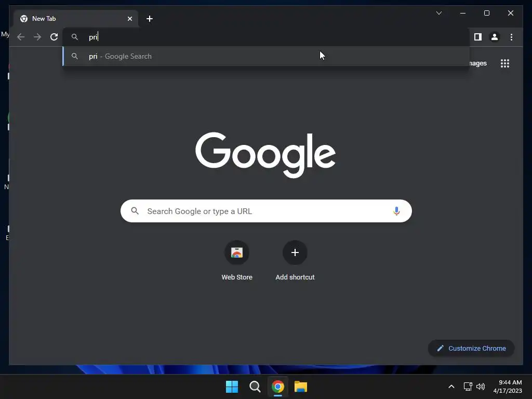Open the profile avatar menu

coord(495,37)
